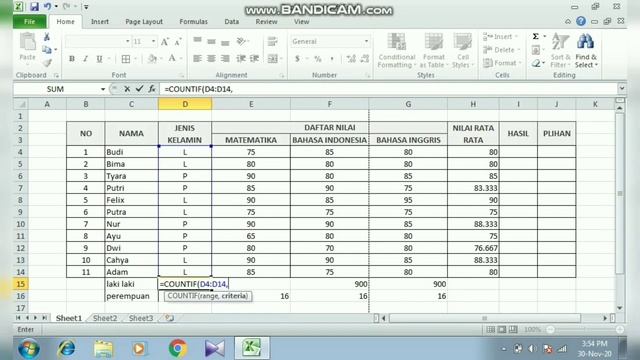This screenshot has height=360, width=640.
Task: Click the Cut scissors icon
Action: [47, 37]
